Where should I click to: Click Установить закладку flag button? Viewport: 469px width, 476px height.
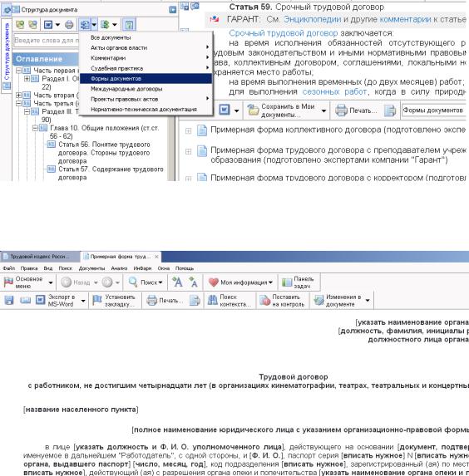pos(114,300)
